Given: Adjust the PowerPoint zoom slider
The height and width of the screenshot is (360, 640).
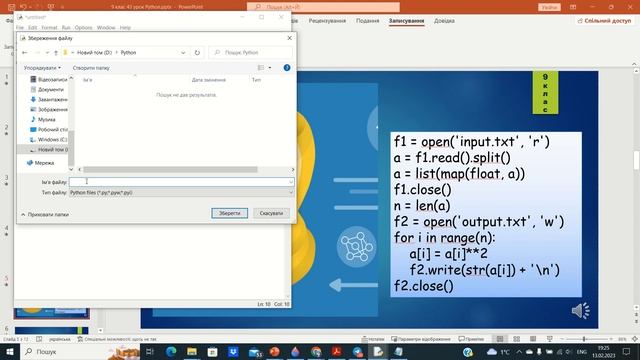Looking at the screenshot, I should pyautogui.click(x=584, y=339).
